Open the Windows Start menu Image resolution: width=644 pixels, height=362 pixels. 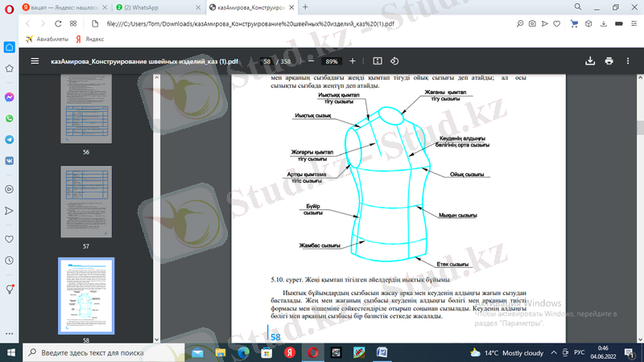pos(11,352)
